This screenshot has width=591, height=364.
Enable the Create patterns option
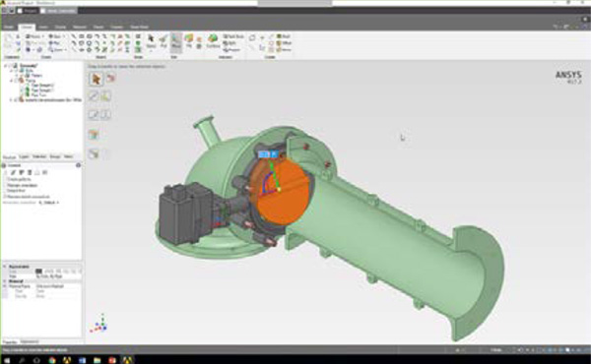(x=6, y=180)
